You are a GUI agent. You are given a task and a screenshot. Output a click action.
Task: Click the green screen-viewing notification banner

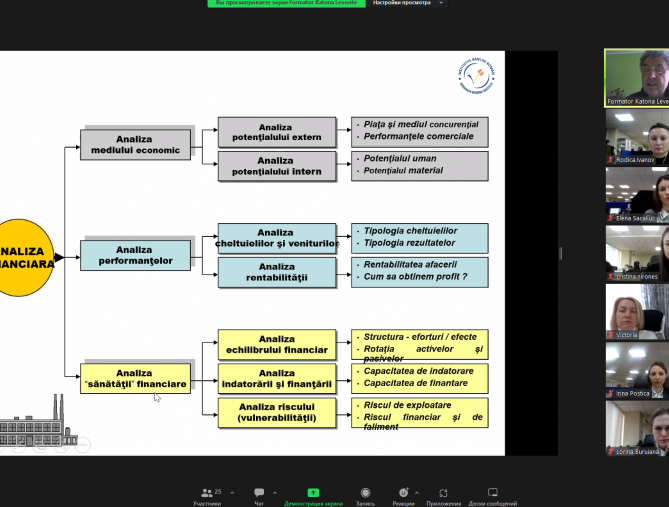285,3
